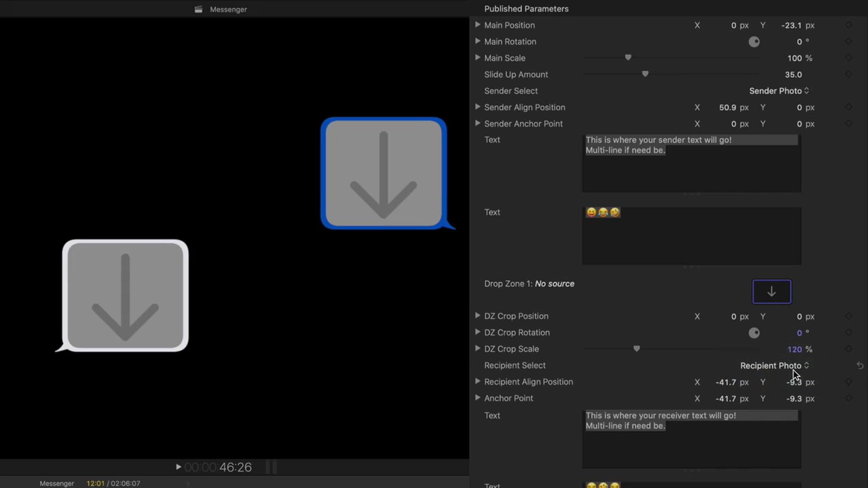Click the Sender Select dropdown

[776, 90]
